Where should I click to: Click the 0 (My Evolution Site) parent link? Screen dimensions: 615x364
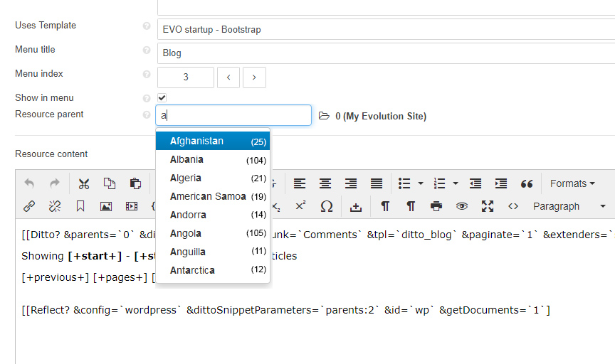(x=380, y=117)
